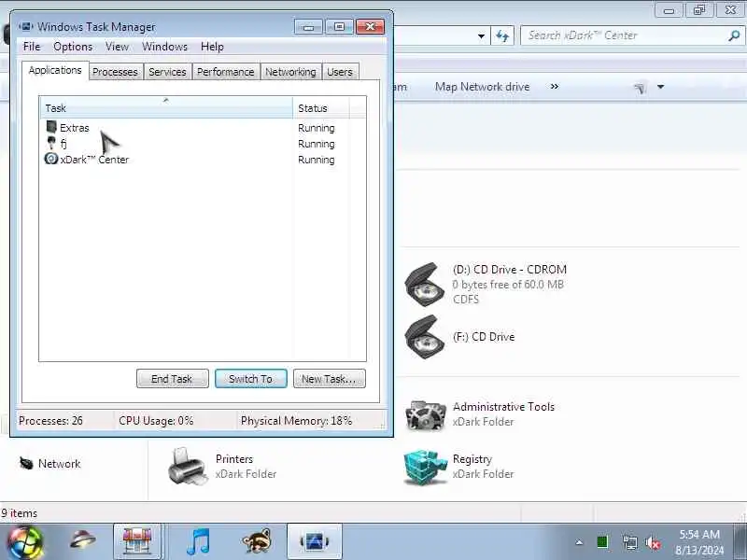
Task: Open the Help menu
Action: (x=212, y=47)
